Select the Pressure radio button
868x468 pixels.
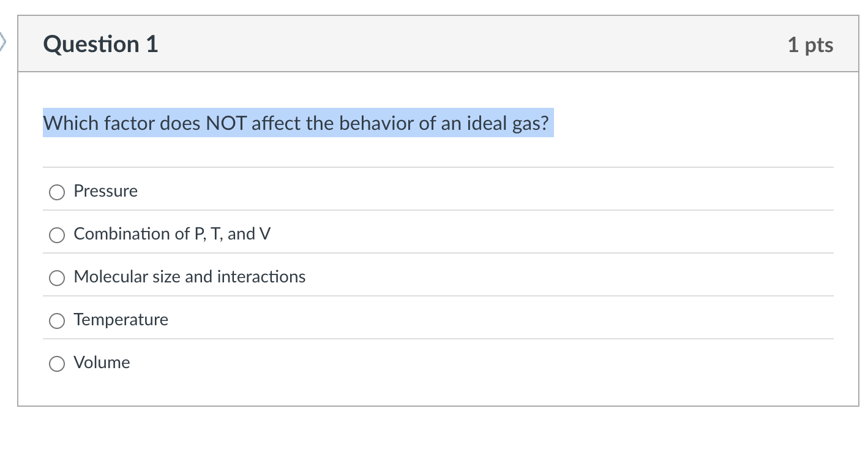click(x=56, y=192)
